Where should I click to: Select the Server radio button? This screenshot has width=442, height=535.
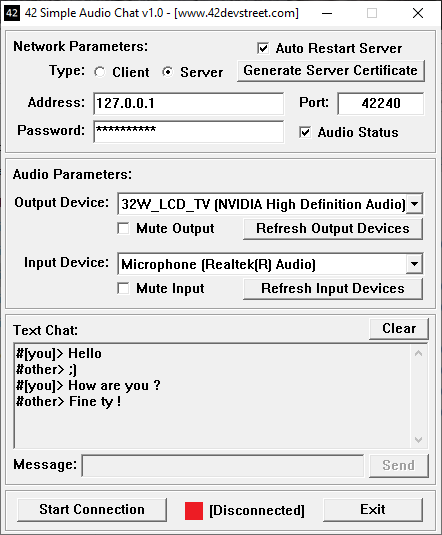(168, 72)
